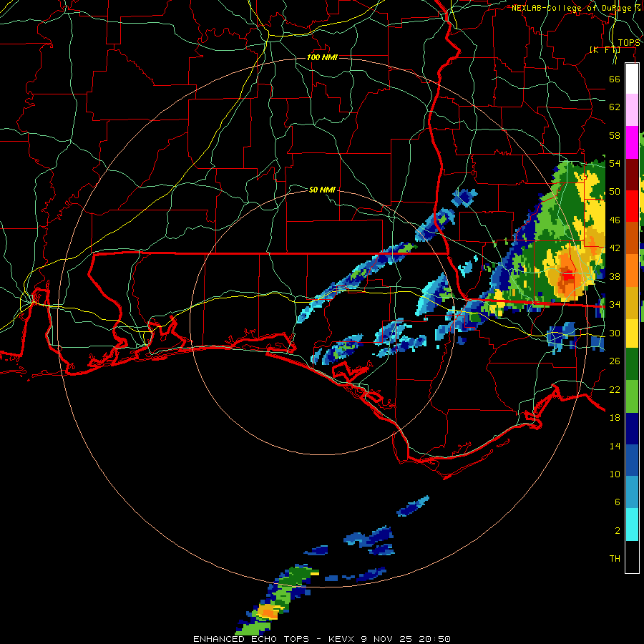The width and height of the screenshot is (644, 644).
Task: Click the '34' legend value
Action: [615, 305]
